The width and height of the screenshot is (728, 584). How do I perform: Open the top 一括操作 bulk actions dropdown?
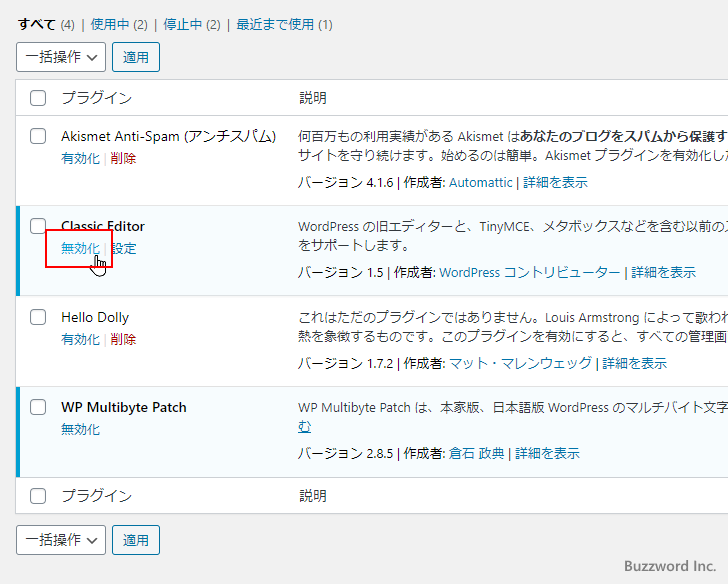61,57
